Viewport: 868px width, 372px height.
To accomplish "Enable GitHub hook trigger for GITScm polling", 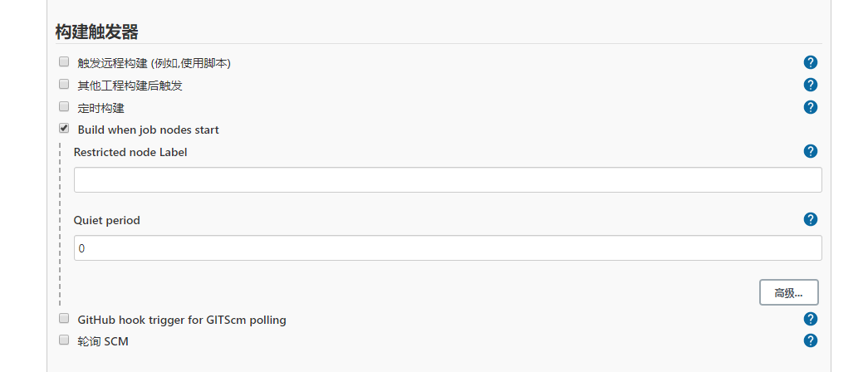I will [64, 318].
